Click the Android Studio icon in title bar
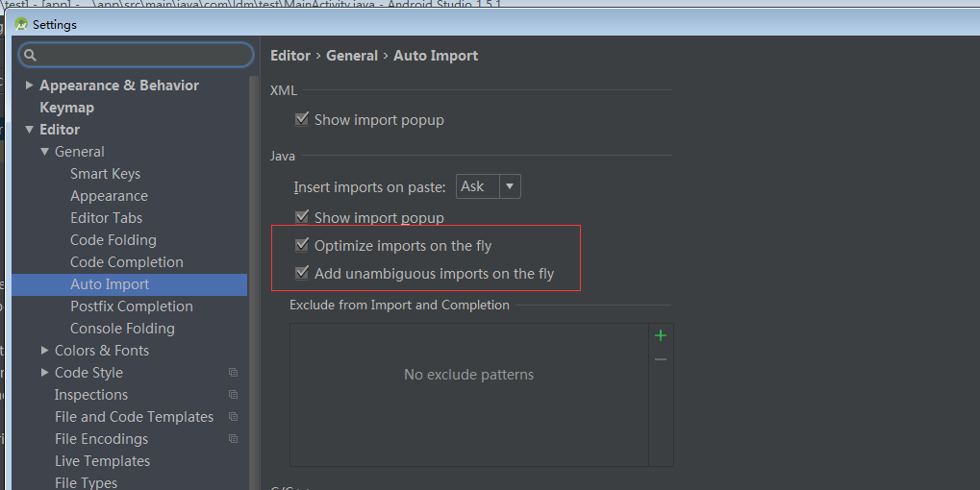The image size is (980, 490). coord(21,24)
